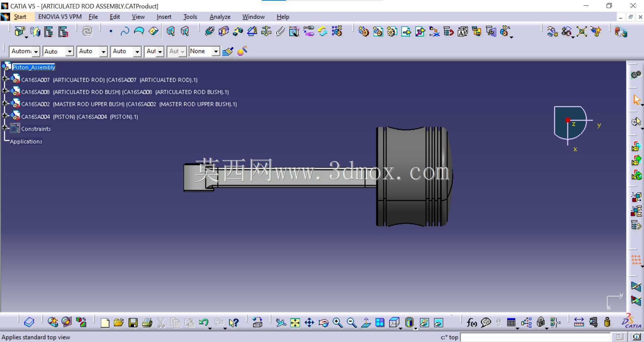Open the Window menu
The height and width of the screenshot is (342, 644).
(253, 17)
